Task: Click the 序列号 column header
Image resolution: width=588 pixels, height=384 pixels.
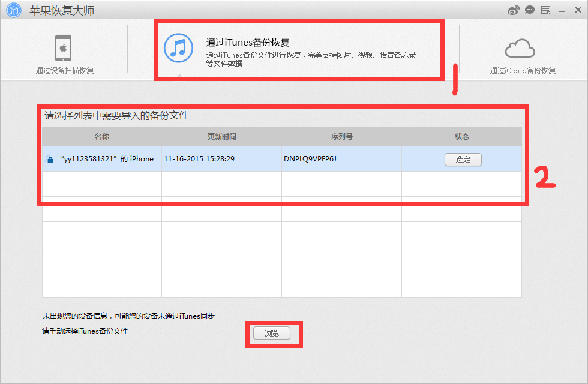Action: pos(341,137)
